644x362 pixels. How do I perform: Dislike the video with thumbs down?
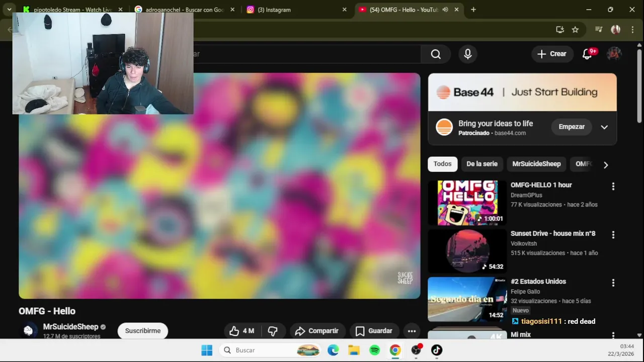pyautogui.click(x=273, y=331)
